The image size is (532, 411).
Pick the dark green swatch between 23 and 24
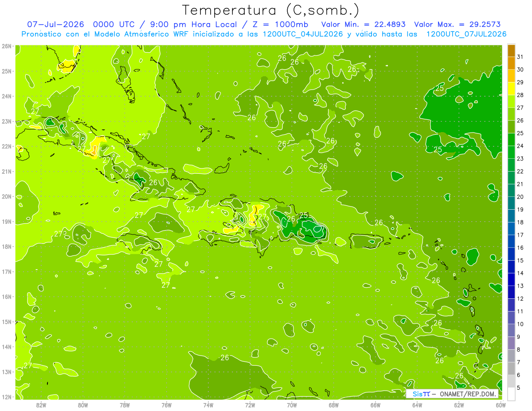tap(512, 153)
